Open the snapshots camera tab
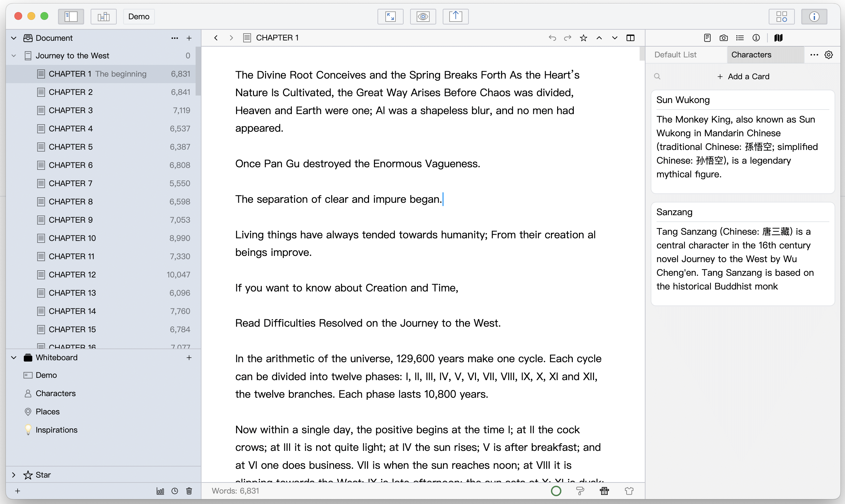Screen dimensions: 845x504 (x=724, y=38)
